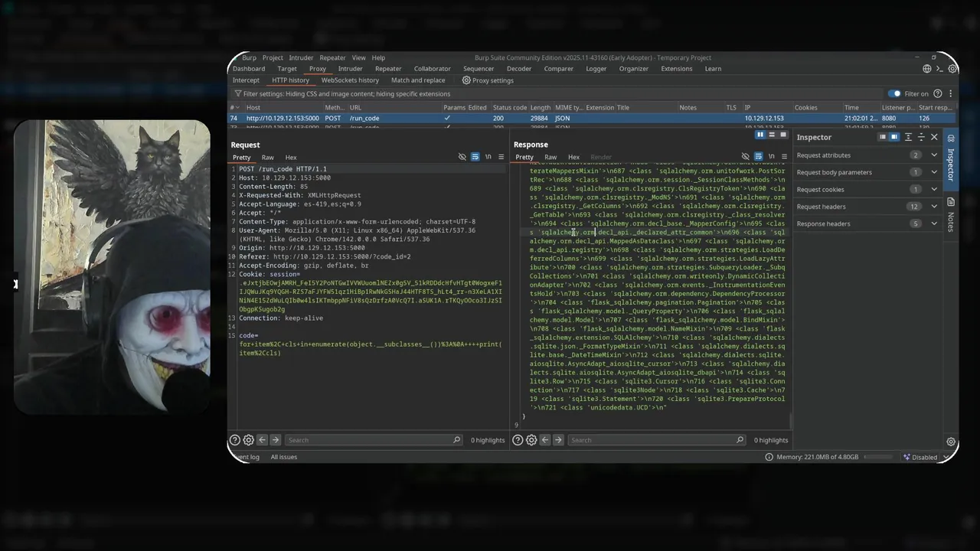Switch to WebSockets history sub-tab
Screen dimensions: 980x551
point(350,80)
